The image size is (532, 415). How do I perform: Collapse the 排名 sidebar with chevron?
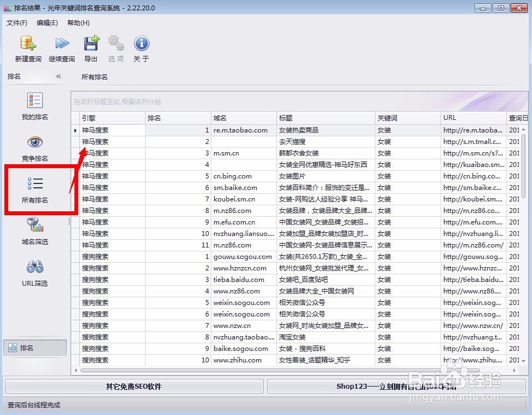click(x=59, y=76)
